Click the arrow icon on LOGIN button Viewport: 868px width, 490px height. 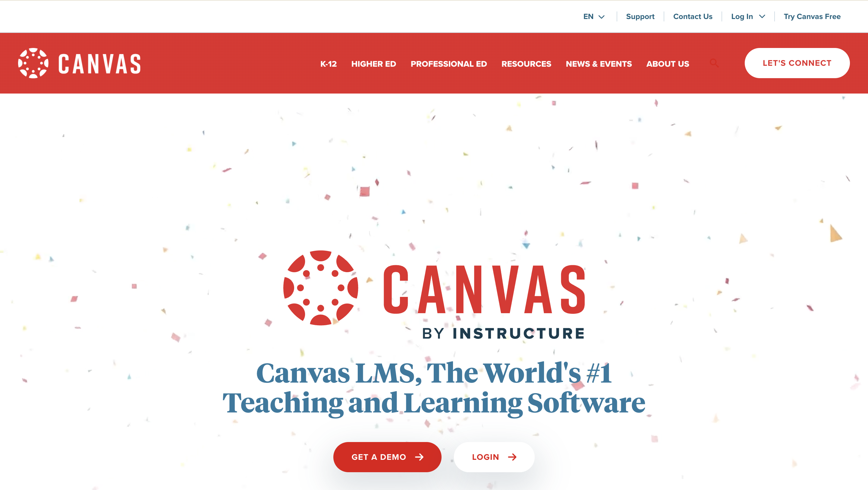coord(512,457)
